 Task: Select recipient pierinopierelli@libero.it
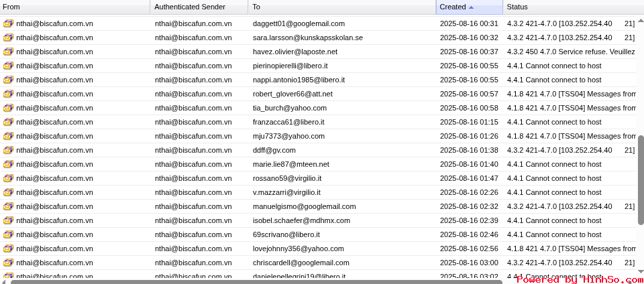290,66
